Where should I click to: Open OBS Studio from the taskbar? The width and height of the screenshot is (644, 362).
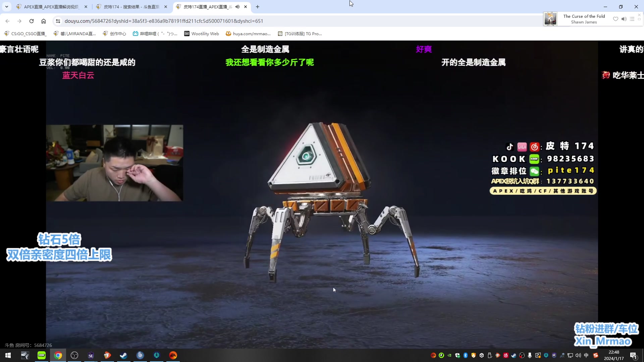pyautogui.click(x=74, y=355)
